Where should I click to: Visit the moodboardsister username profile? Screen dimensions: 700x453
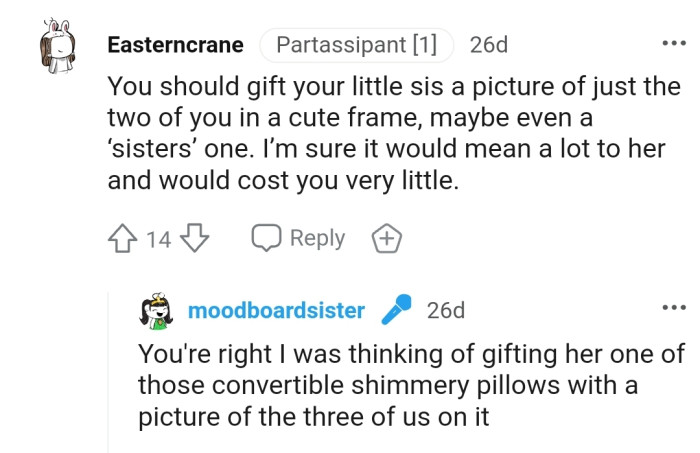276,310
